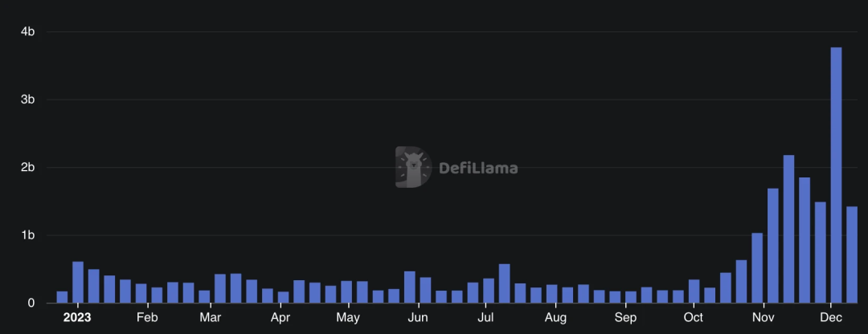Select the bar above the Mar label
This screenshot has width=868, height=334.
tap(204, 297)
